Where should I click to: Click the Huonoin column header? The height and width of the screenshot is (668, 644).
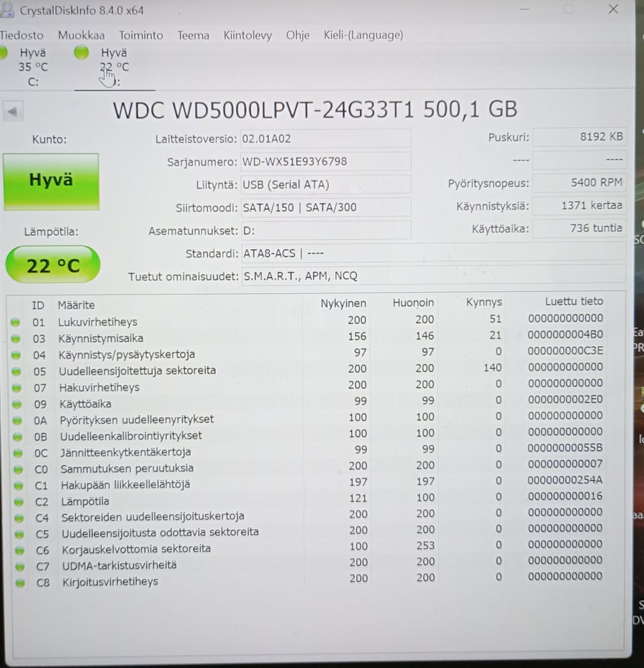pos(413,303)
